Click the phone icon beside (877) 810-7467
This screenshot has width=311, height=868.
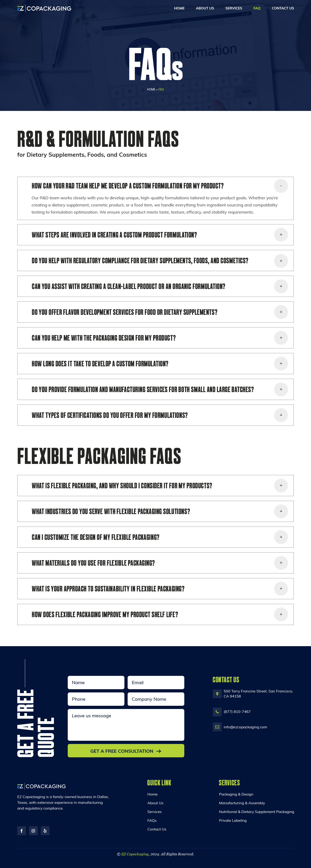[x=217, y=712]
